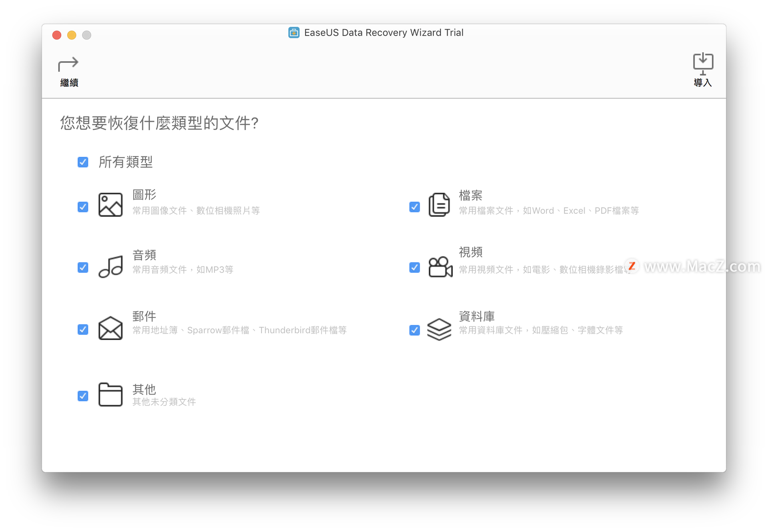Toggle the 其他 checkbox

(x=83, y=396)
